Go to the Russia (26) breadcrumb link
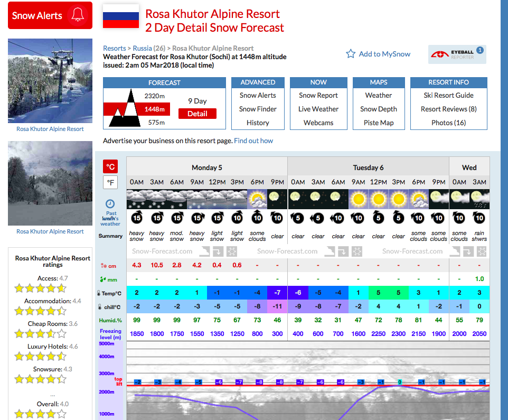This screenshot has height=420, width=508. point(149,48)
